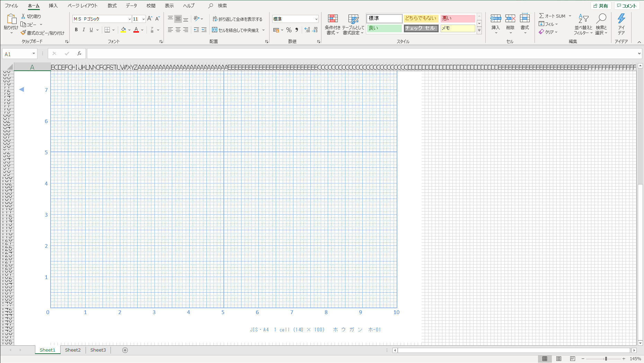Viewport: 644px width, 363px height.
Task: Open Format as Table (テーブルとして書式設定)
Action: [x=353, y=24]
